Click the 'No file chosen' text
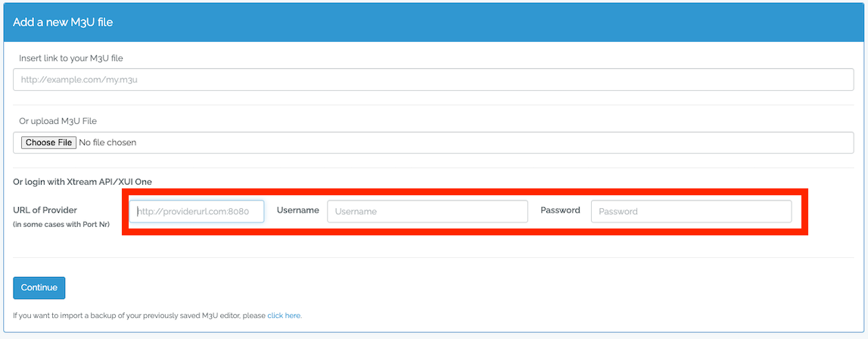Viewport: 868px width, 339px height. pyautogui.click(x=107, y=142)
